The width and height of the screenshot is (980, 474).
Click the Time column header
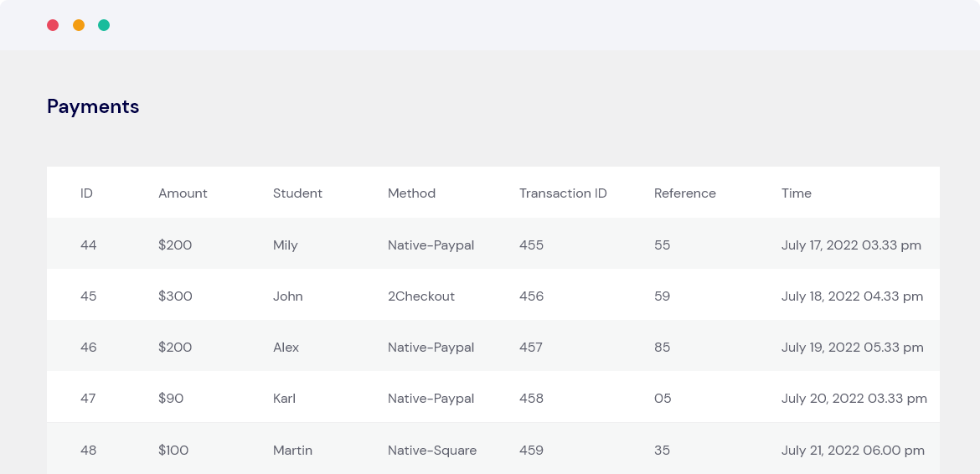[796, 193]
